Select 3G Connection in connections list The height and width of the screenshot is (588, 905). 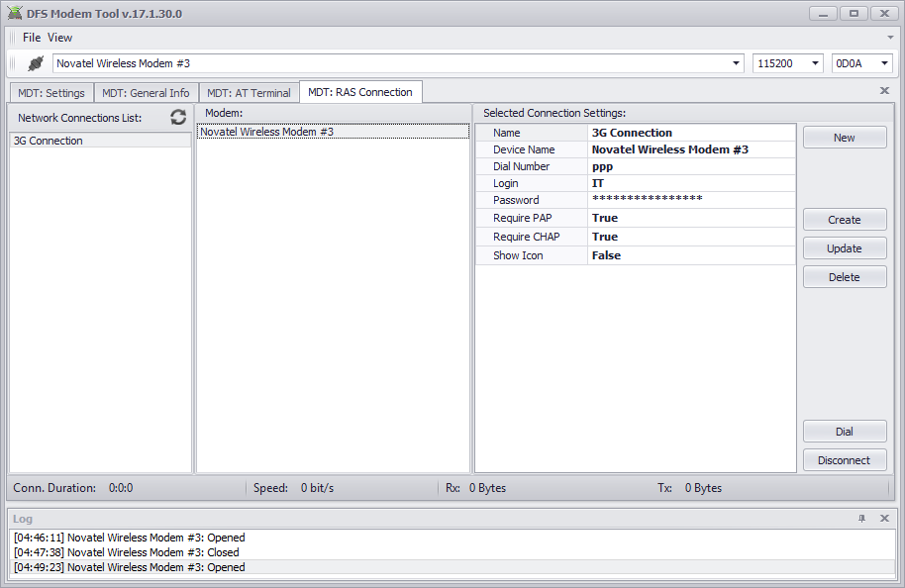pyautogui.click(x=100, y=141)
